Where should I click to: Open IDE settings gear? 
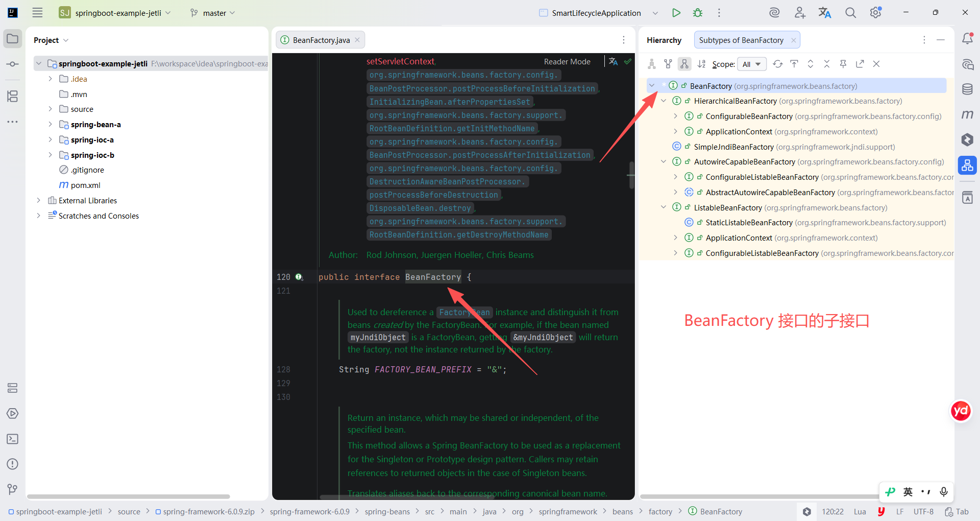tap(876, 13)
